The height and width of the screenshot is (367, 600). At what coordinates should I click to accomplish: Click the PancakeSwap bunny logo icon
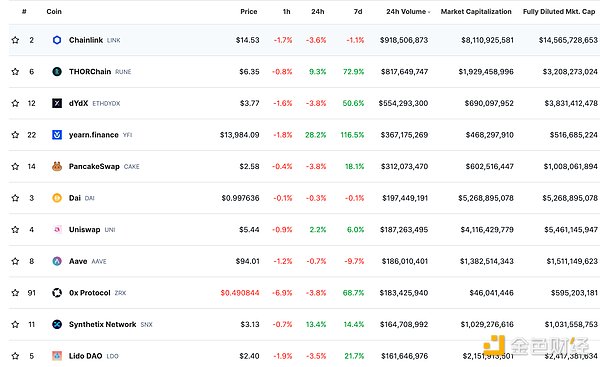57,166
